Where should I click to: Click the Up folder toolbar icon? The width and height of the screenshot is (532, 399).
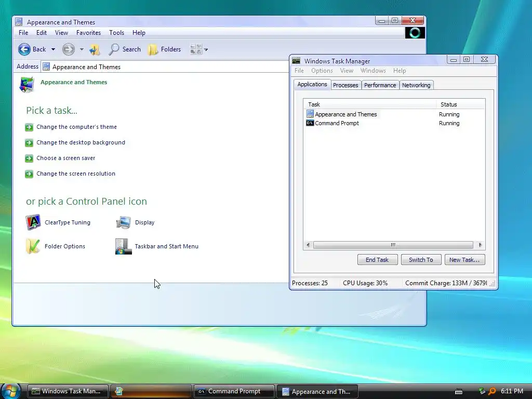pos(95,49)
